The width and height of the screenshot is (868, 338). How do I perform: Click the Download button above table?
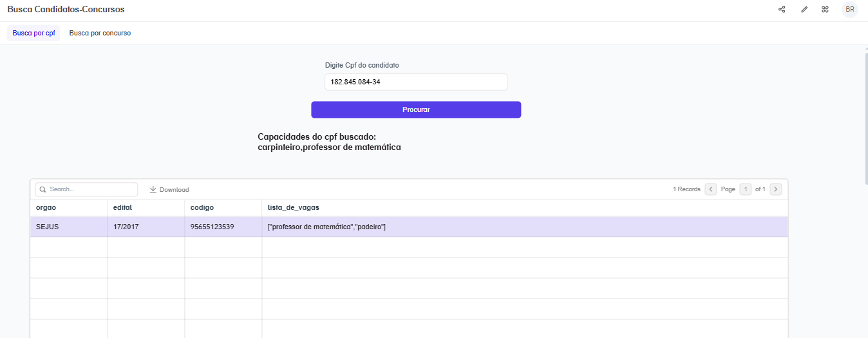[x=169, y=190]
